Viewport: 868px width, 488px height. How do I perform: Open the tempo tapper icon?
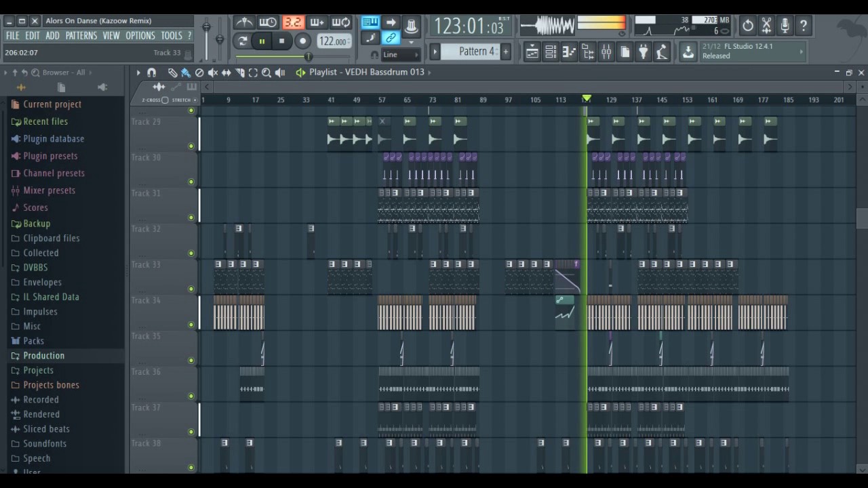point(662,52)
